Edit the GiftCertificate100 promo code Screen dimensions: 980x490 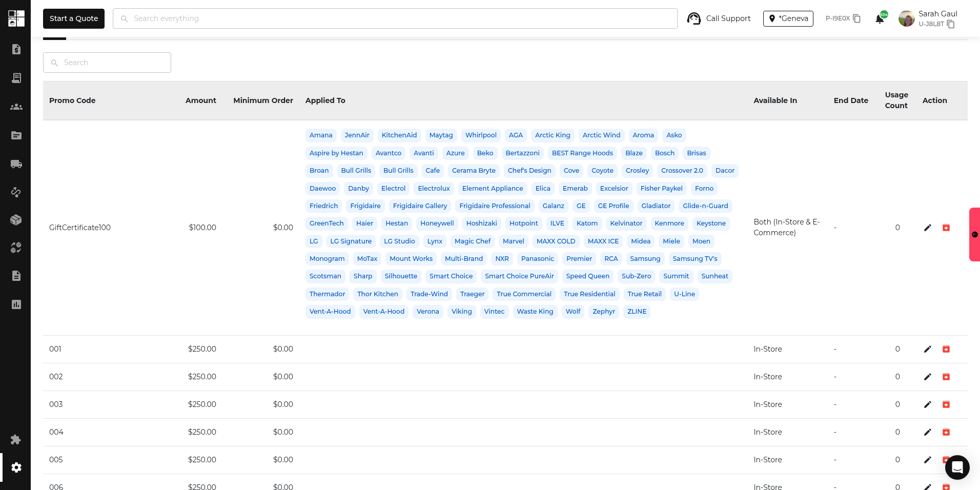(x=927, y=228)
